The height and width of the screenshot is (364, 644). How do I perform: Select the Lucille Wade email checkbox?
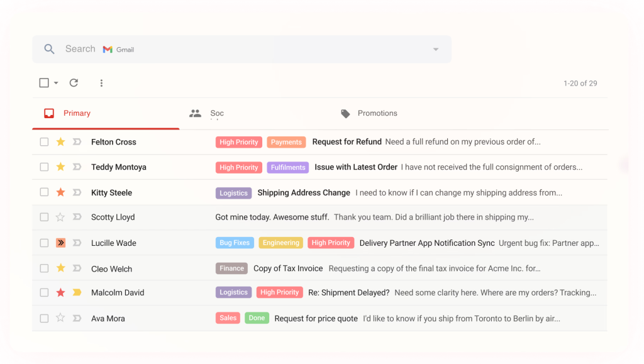click(x=44, y=243)
